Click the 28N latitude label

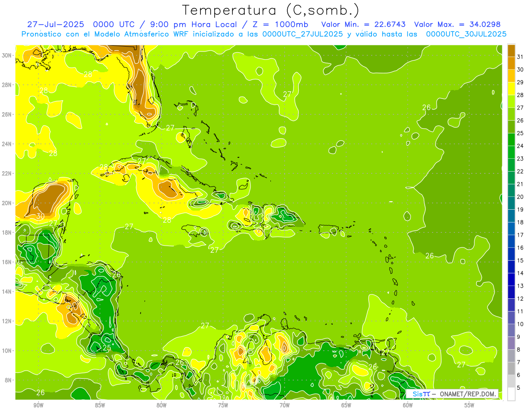click(x=7, y=85)
